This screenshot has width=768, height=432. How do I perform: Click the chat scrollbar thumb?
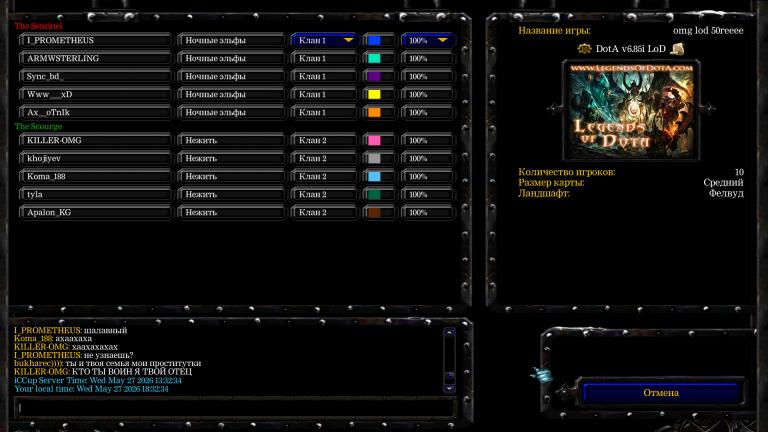coord(449,376)
